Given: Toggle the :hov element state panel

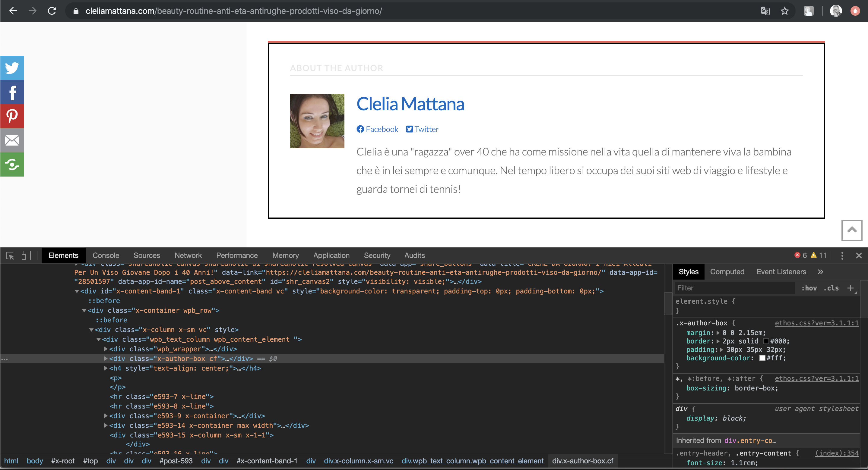Looking at the screenshot, I should (x=809, y=288).
